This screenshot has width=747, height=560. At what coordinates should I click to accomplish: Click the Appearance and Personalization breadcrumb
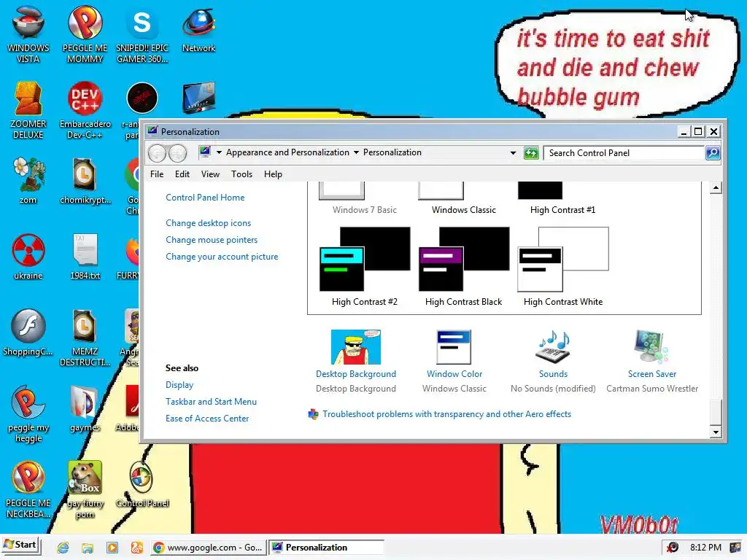(287, 152)
